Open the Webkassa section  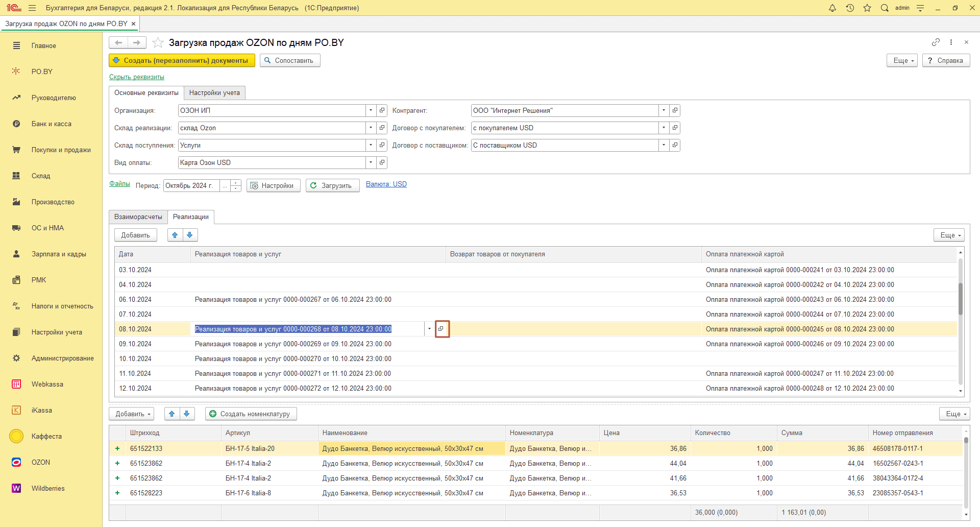[47, 384]
